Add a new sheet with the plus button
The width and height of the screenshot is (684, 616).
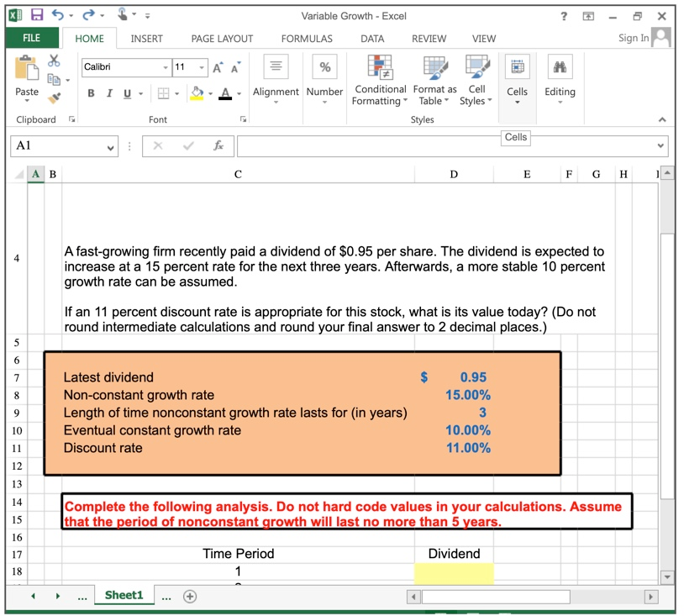click(190, 596)
